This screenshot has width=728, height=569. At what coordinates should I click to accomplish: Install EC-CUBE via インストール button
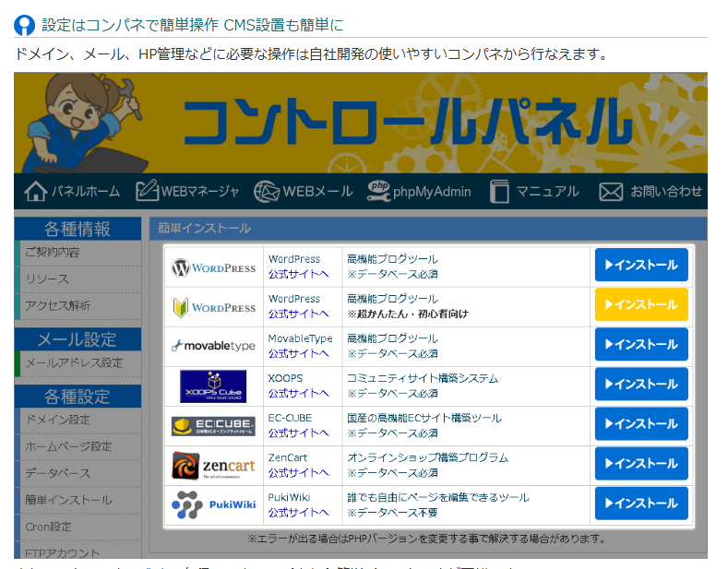pyautogui.click(x=641, y=423)
